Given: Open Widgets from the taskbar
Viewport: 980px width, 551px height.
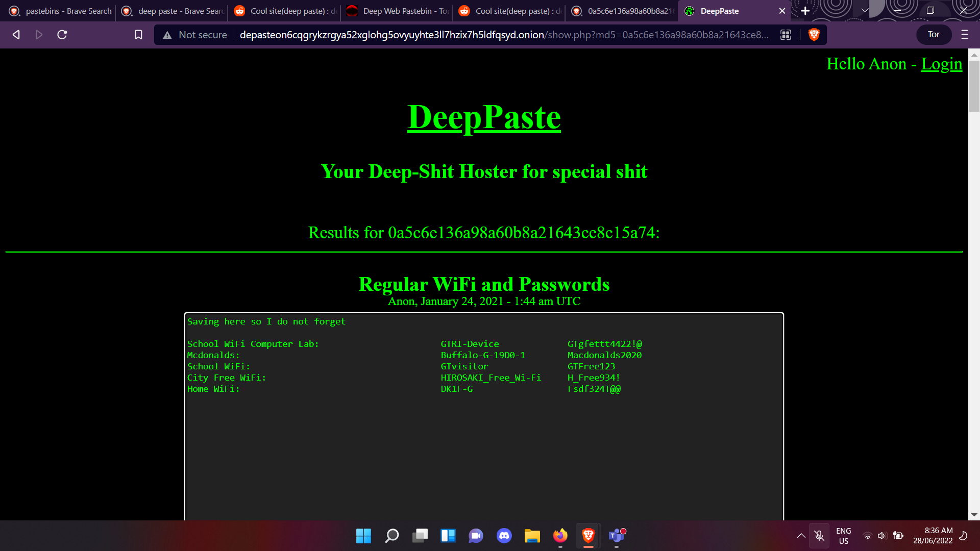Looking at the screenshot, I should click(448, 536).
